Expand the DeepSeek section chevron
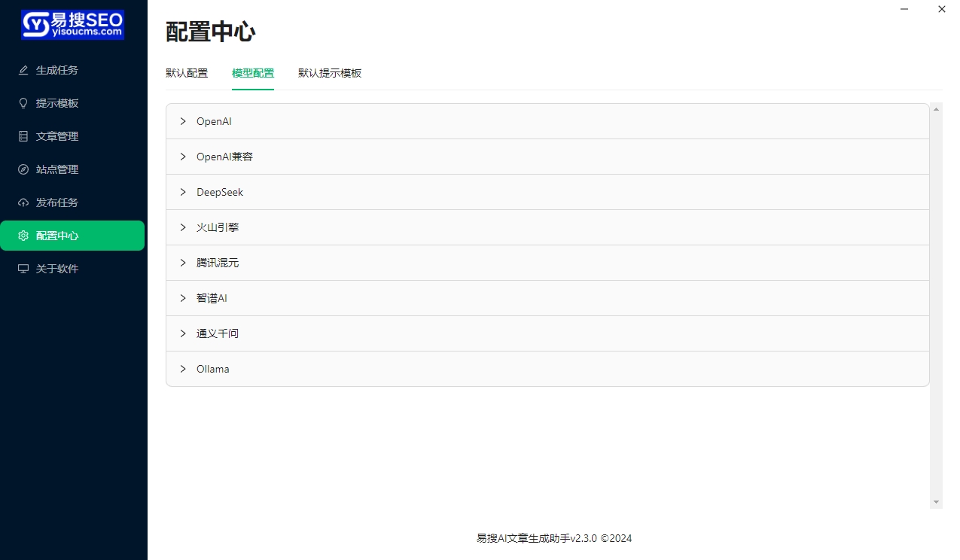This screenshot has width=960, height=560. point(183,192)
